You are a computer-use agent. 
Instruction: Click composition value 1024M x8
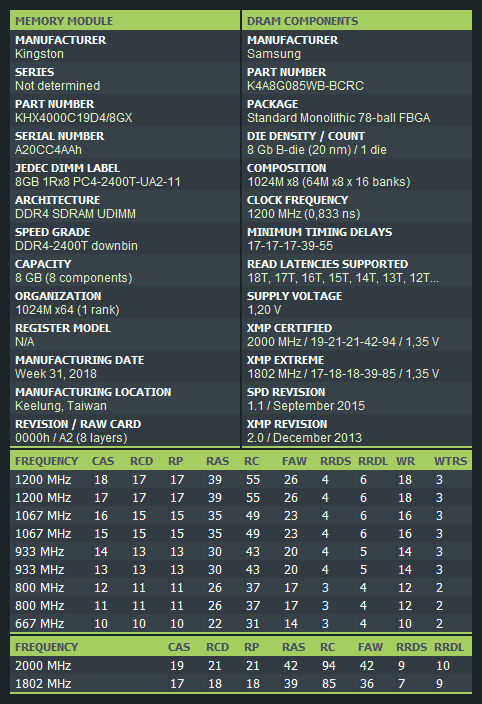click(x=329, y=182)
